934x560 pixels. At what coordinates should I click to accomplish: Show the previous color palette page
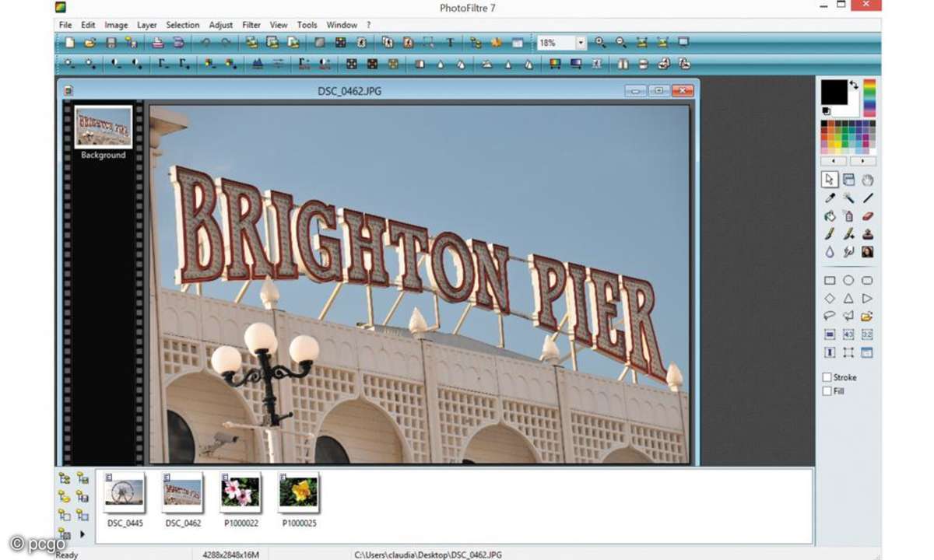(834, 161)
